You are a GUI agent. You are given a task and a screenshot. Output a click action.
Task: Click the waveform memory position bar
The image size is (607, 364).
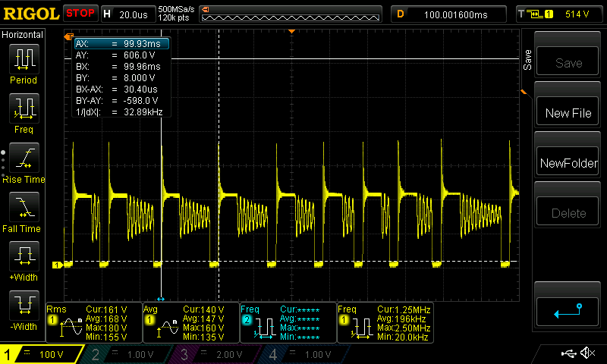[291, 14]
